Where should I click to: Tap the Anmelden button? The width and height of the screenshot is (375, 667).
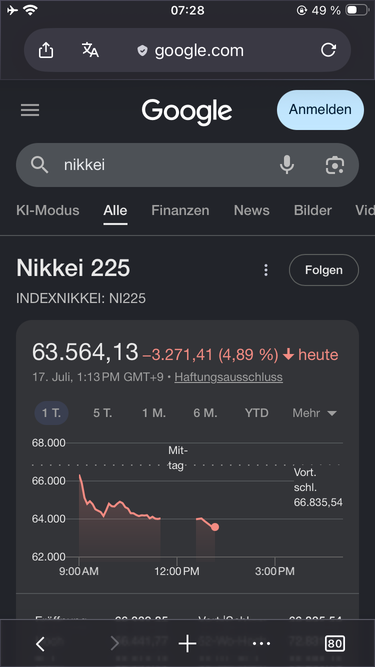click(x=321, y=110)
